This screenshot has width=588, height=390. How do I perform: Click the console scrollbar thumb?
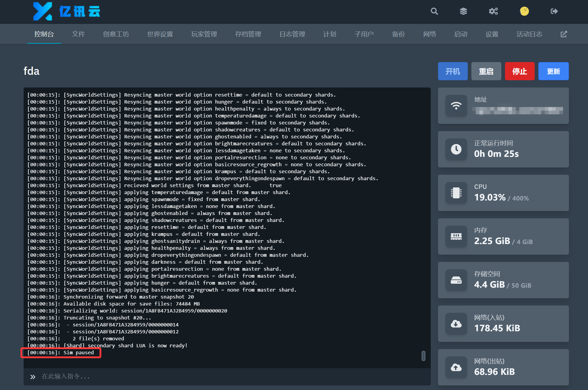tap(423, 356)
